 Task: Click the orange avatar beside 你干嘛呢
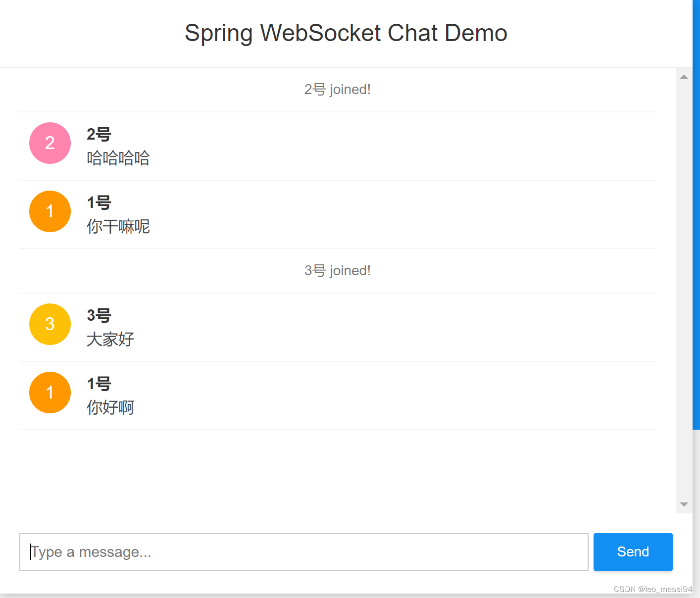(50, 211)
